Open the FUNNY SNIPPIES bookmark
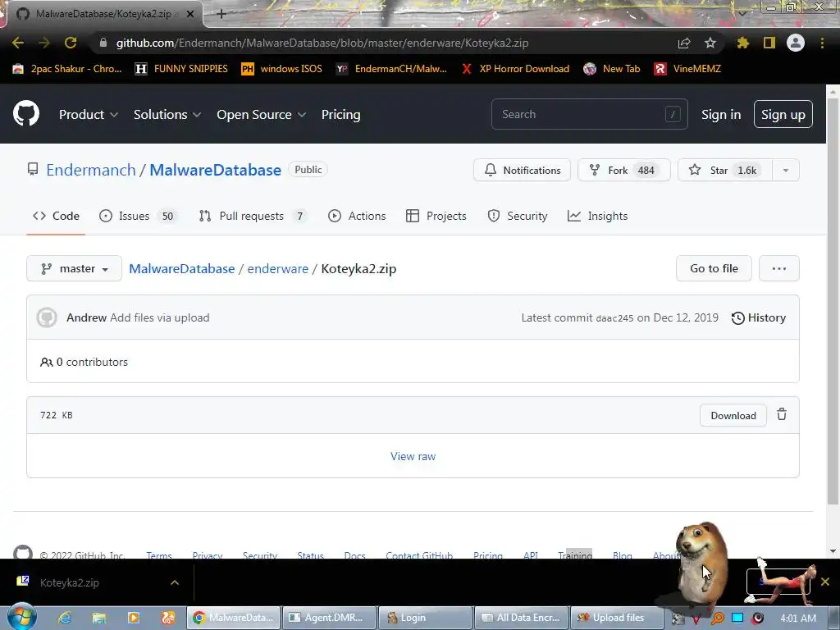The width and height of the screenshot is (840, 630). 181,69
